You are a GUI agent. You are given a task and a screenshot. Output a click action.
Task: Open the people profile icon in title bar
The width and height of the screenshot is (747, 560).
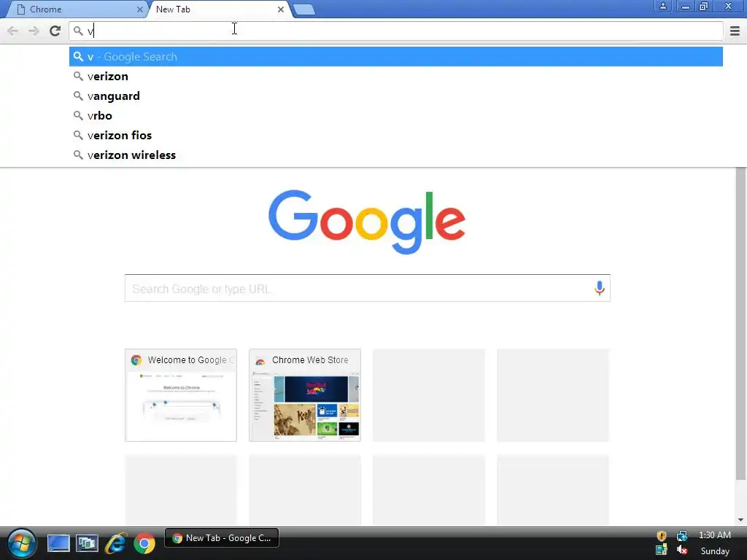662,6
